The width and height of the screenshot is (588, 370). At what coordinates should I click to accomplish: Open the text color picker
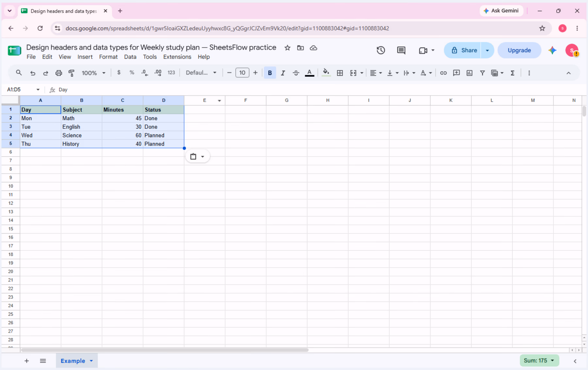click(x=309, y=73)
